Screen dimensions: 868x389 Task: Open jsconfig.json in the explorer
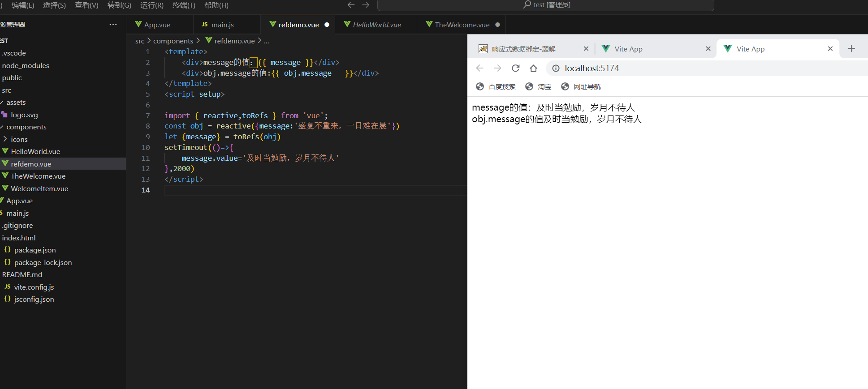(34, 299)
